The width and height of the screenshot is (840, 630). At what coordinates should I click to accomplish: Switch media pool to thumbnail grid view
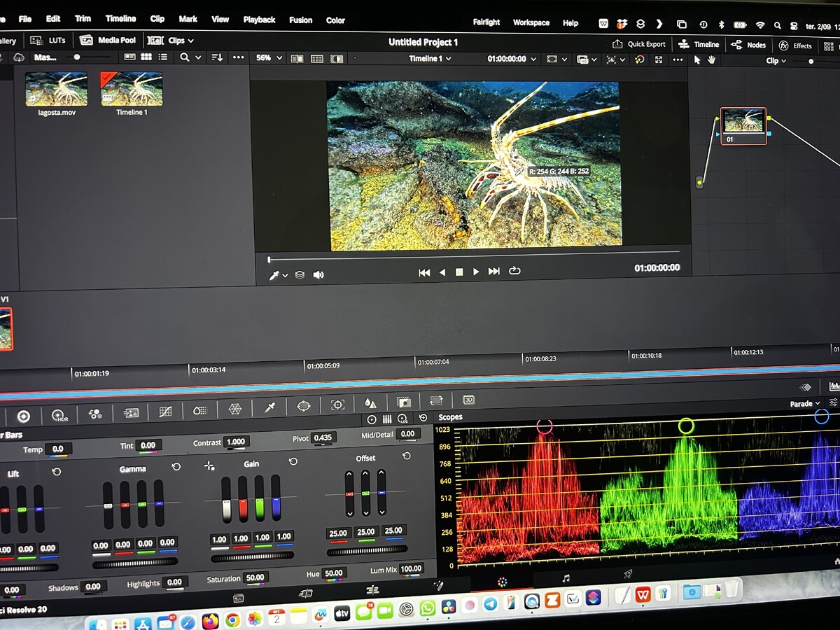tap(146, 57)
